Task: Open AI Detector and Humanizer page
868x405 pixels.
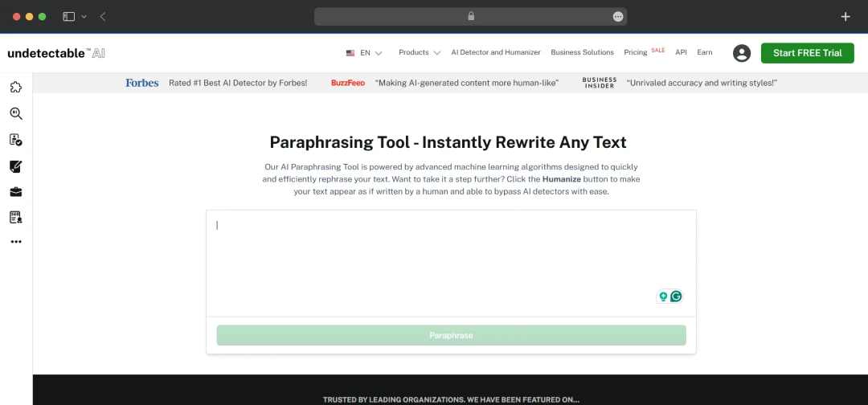Action: tap(496, 52)
